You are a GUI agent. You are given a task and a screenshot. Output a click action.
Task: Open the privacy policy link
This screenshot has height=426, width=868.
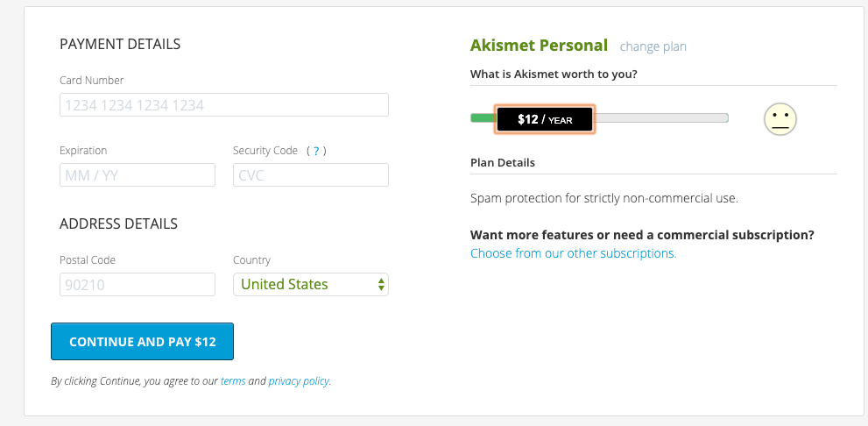coord(299,381)
